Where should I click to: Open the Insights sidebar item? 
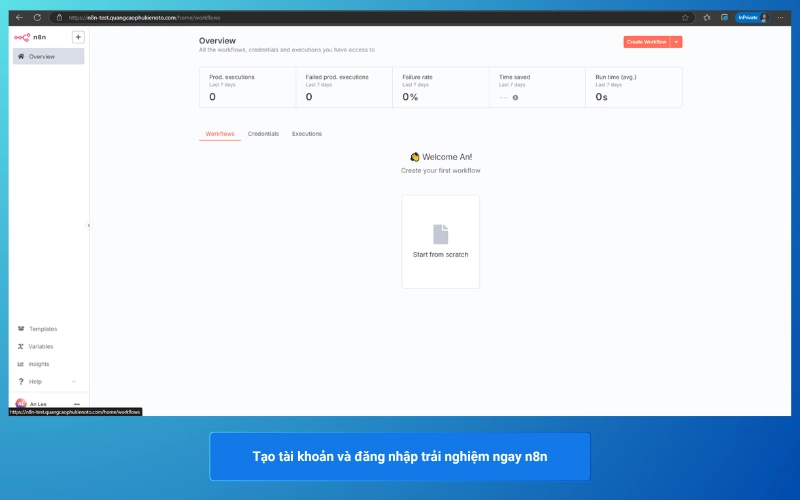click(x=39, y=364)
